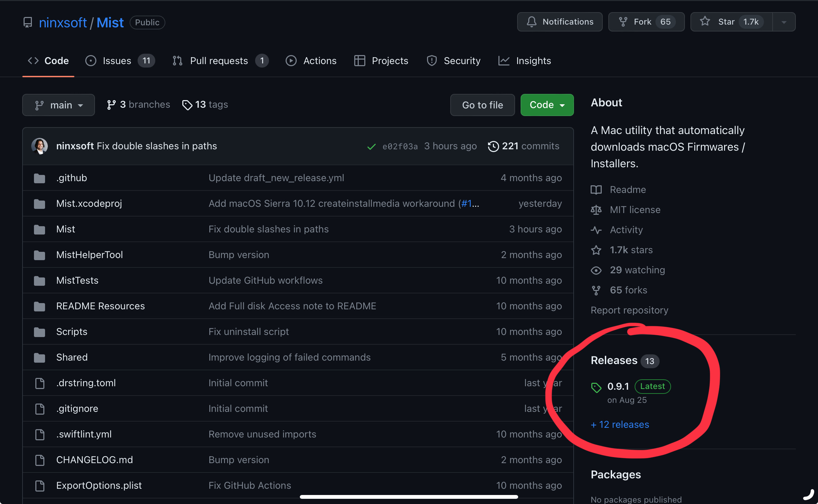The image size is (818, 504).
Task: Open the Pull requests tab
Action: click(x=220, y=61)
